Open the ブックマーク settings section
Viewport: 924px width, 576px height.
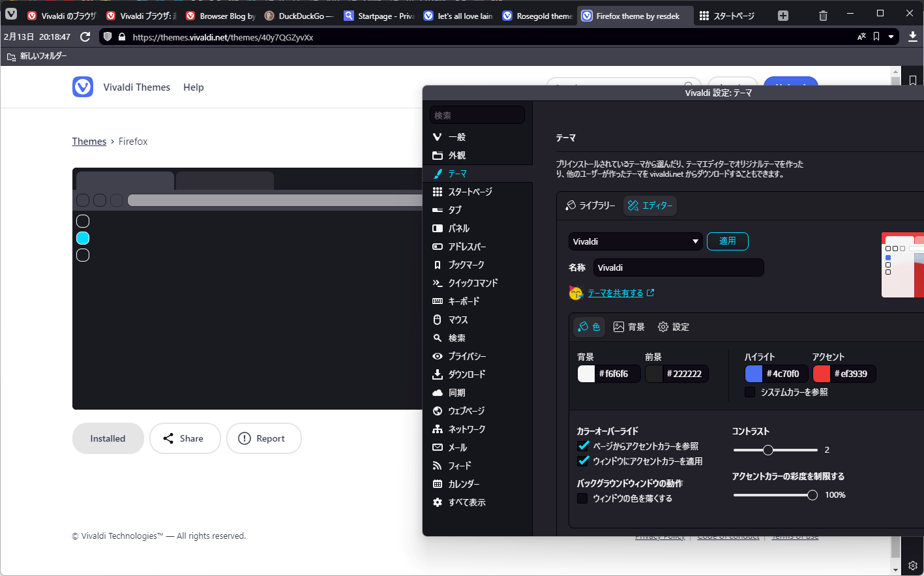tap(477, 265)
